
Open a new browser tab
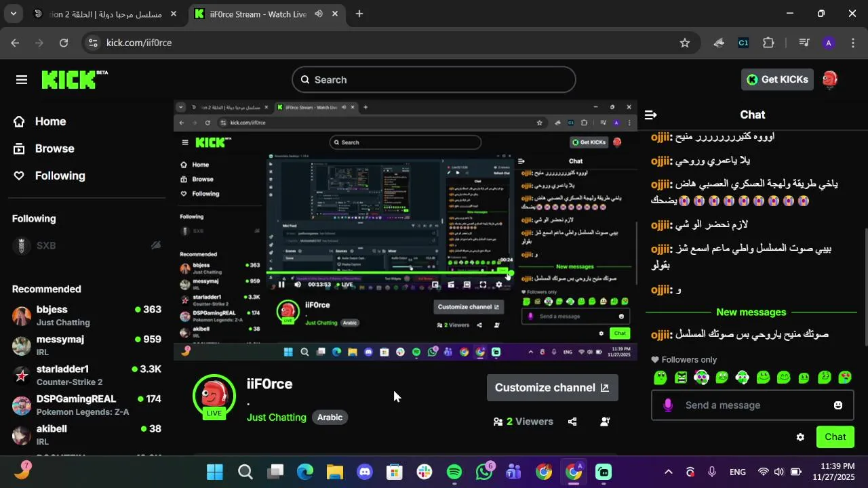(359, 14)
